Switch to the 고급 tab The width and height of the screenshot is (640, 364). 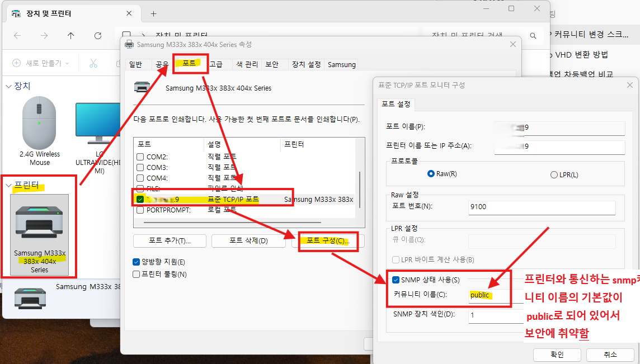click(216, 64)
